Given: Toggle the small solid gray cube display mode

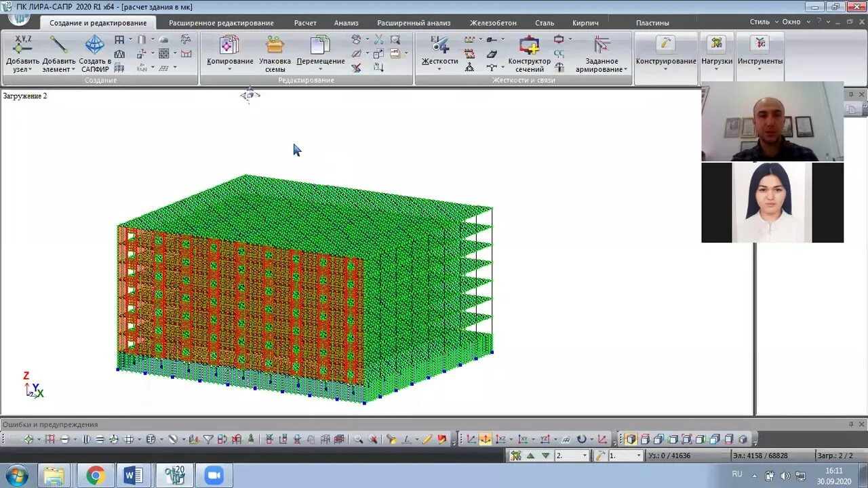Looking at the screenshot, I should [x=743, y=439].
